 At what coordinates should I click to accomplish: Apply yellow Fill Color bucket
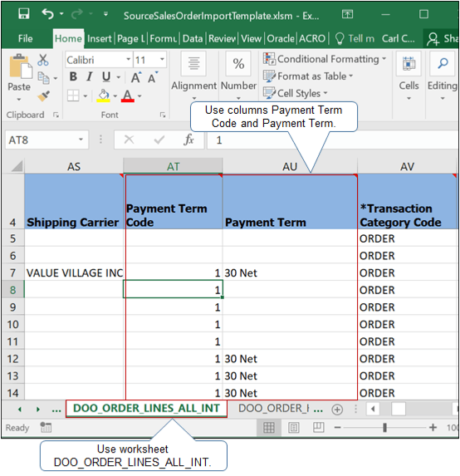pos(103,96)
